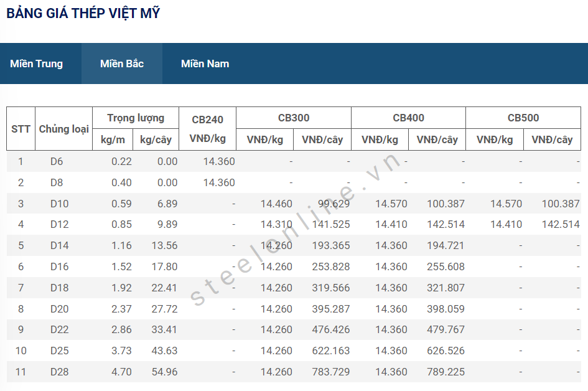The height and width of the screenshot is (391, 588).
Task: Click the D14 type cell
Action: (60, 246)
